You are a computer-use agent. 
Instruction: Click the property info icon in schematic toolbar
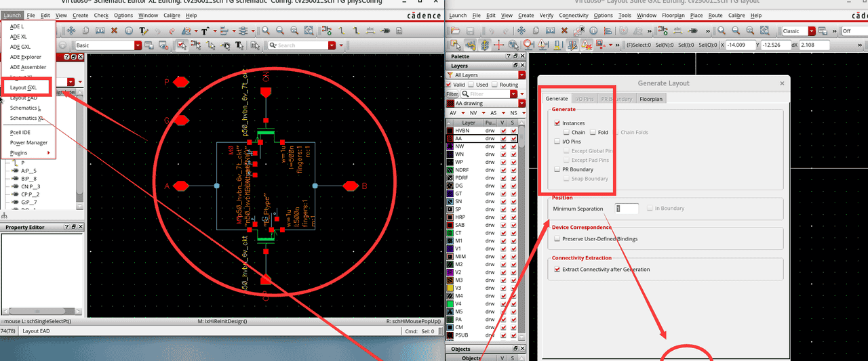(128, 30)
